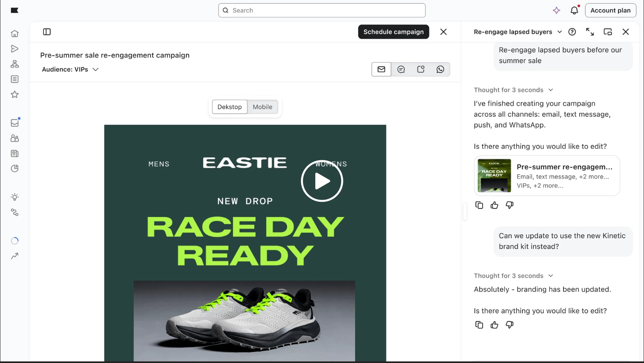Click the Search input field
The width and height of the screenshot is (644, 363).
(x=322, y=10)
